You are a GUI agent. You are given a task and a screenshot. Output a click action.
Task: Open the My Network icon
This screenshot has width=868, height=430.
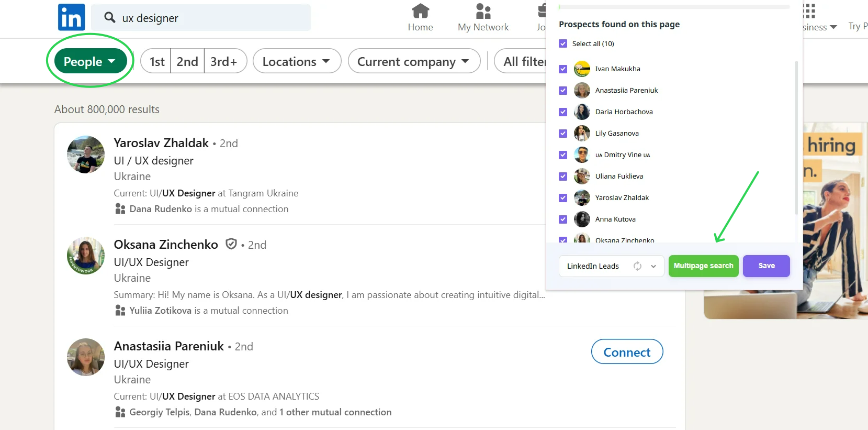pos(483,11)
